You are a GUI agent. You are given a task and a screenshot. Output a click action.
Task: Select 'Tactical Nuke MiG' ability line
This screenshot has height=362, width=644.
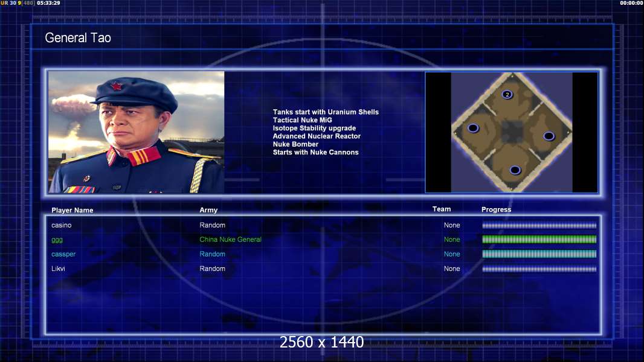[302, 120]
